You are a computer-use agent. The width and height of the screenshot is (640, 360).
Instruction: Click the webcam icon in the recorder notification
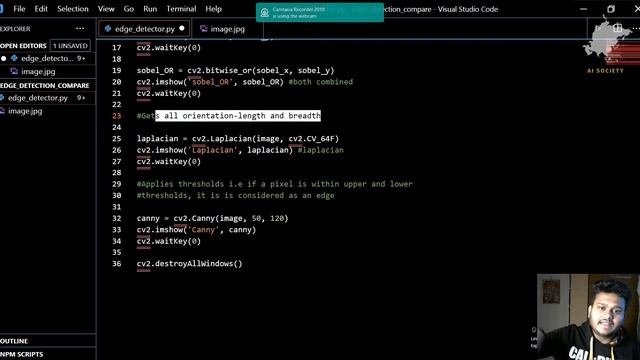pos(264,13)
